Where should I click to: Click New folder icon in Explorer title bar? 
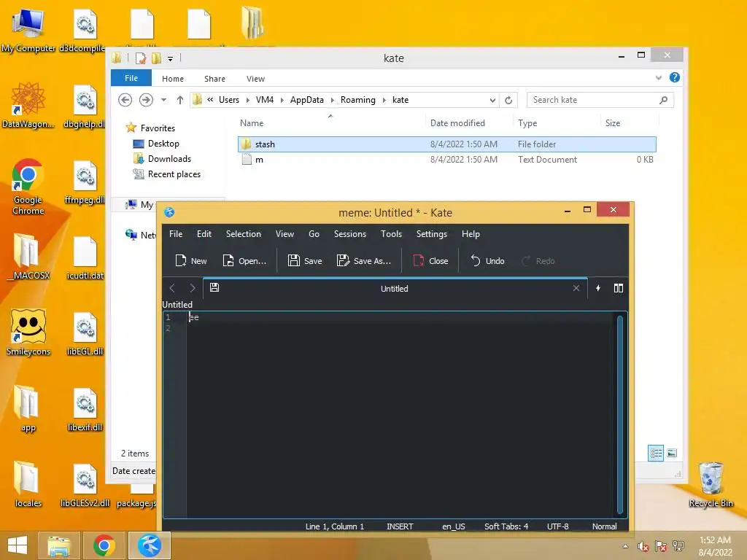156,58
